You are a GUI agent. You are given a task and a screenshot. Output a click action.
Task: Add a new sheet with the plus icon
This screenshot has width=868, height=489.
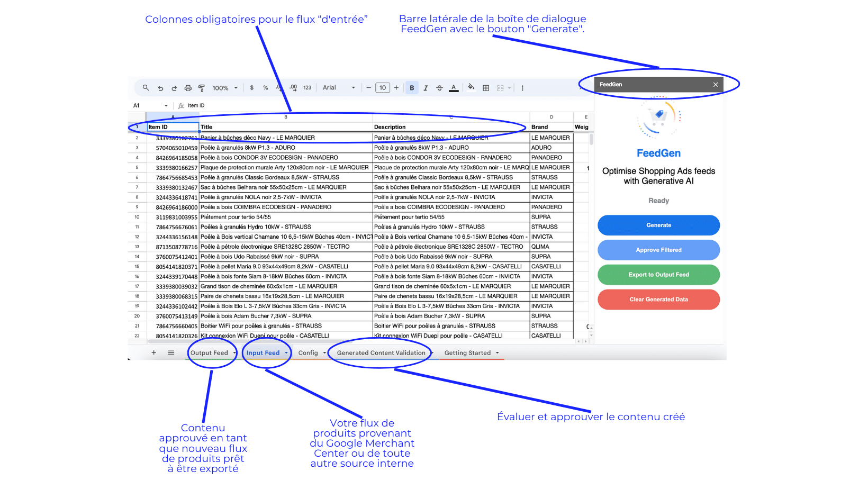click(154, 352)
